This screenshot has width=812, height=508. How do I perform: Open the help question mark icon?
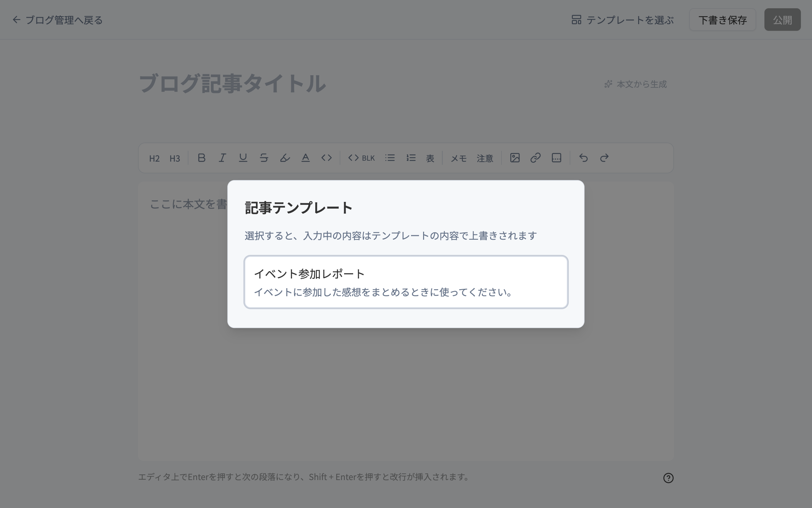(668, 478)
